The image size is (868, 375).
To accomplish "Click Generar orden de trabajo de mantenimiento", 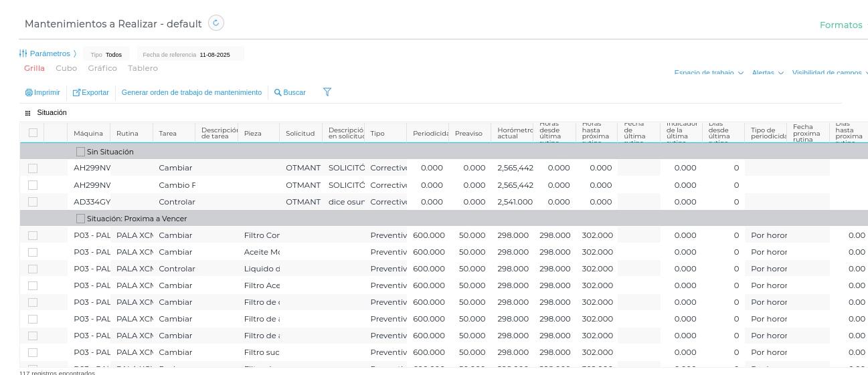I will 191,93.
